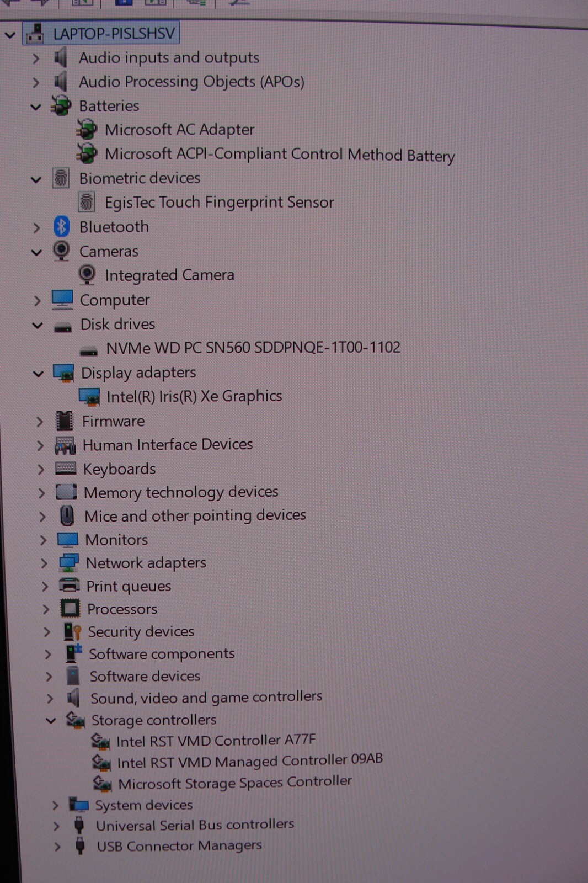This screenshot has width=588, height=883.
Task: Click the USB Connector Managers plug icon
Action: tap(80, 846)
